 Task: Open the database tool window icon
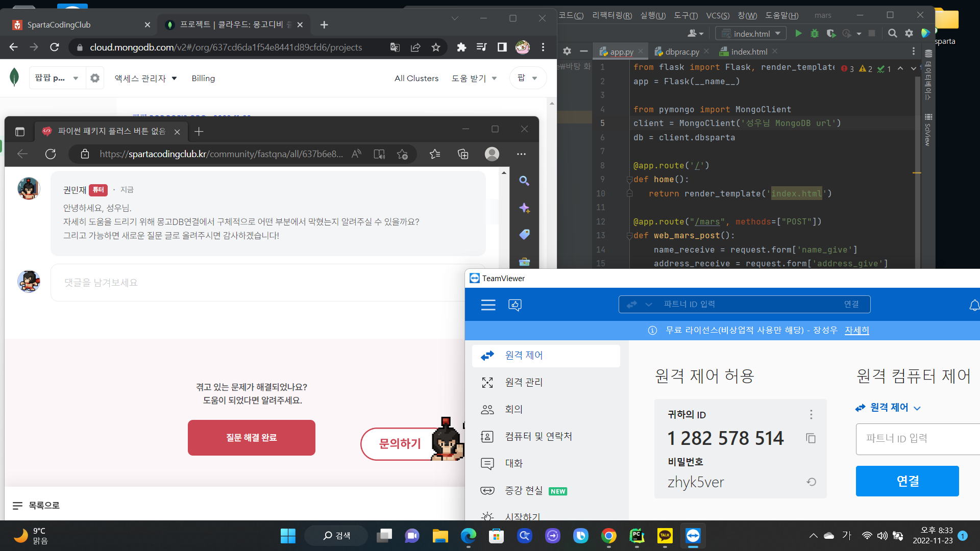click(x=928, y=54)
